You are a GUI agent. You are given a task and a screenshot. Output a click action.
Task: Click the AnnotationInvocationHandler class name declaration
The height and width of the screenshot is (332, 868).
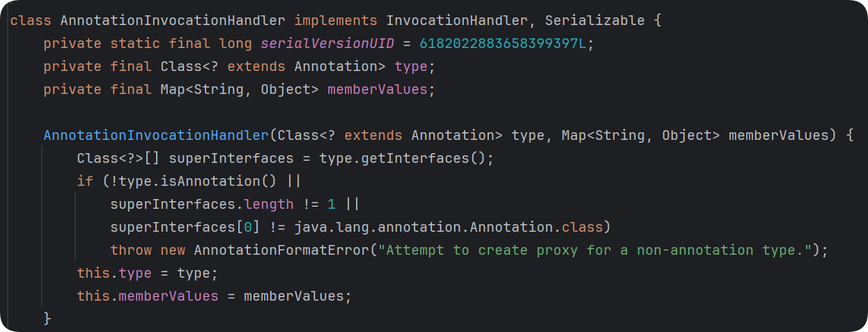coord(173,20)
